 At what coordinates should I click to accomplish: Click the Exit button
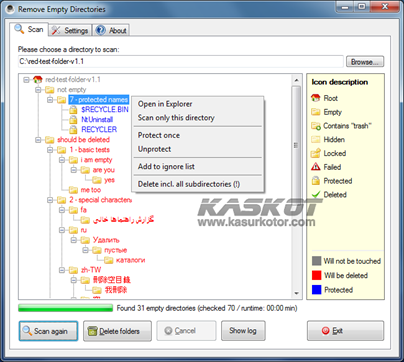345,331
